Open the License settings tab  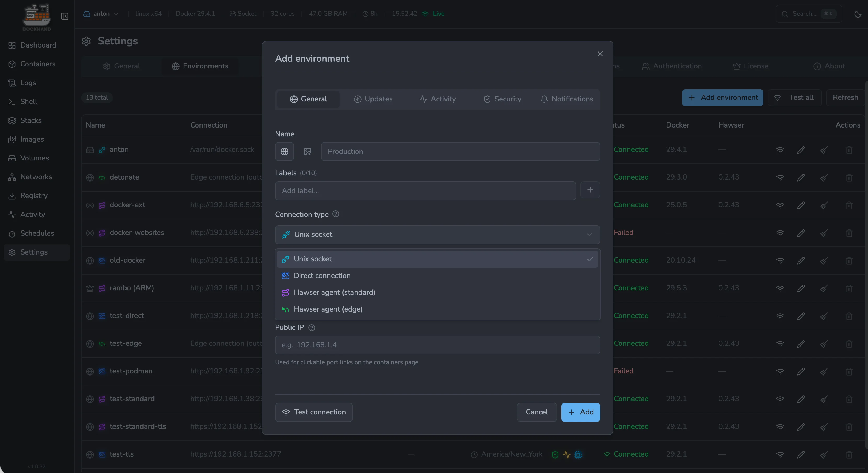pos(751,66)
